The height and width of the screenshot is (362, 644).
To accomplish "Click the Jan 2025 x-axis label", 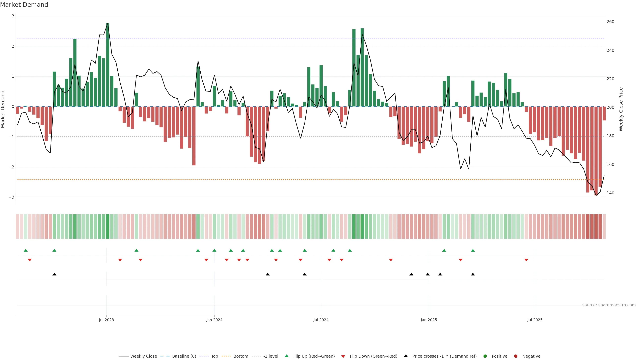I will point(429,320).
